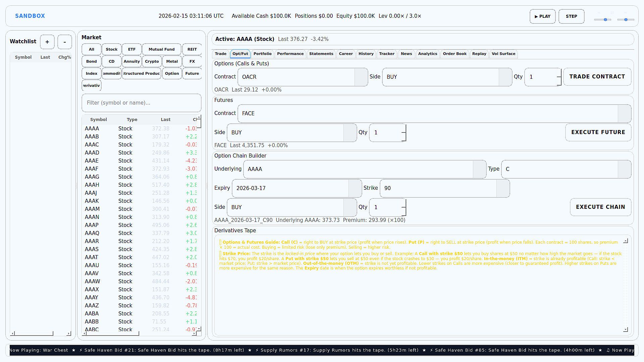Open the options Contract OACR dropdown

(x=361, y=77)
